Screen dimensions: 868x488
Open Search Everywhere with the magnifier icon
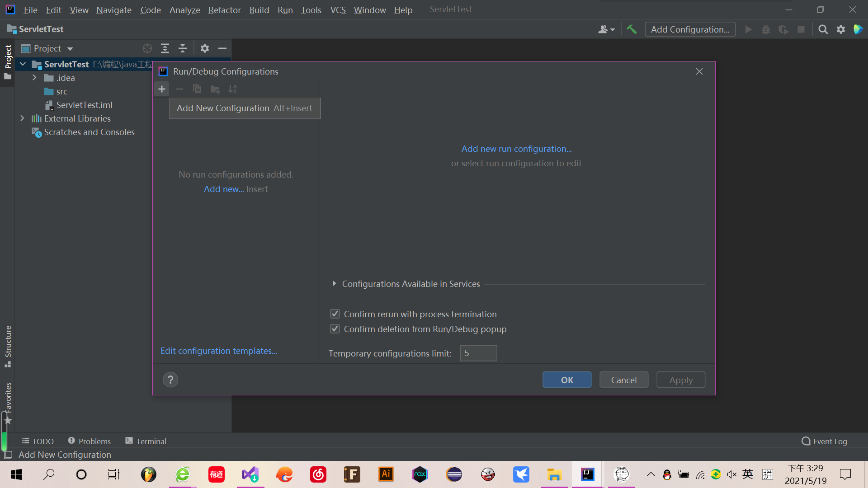tap(823, 29)
